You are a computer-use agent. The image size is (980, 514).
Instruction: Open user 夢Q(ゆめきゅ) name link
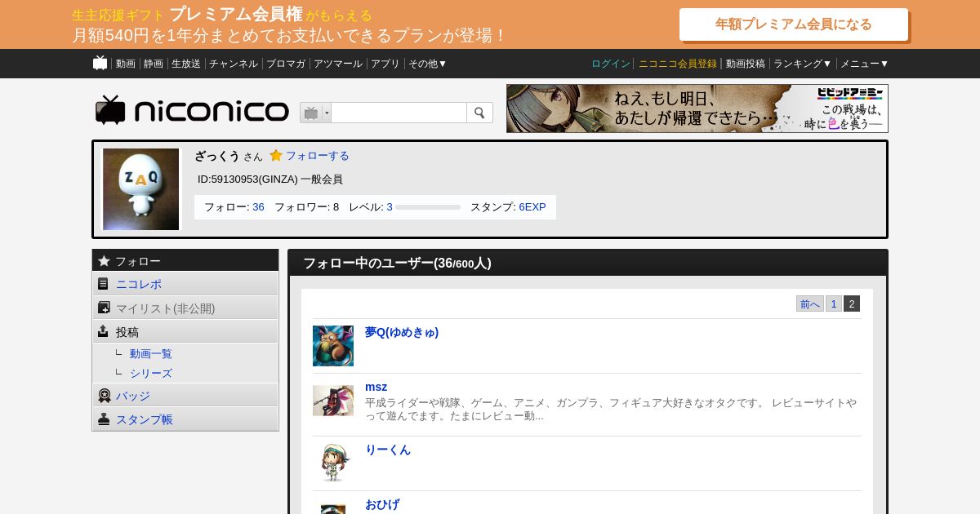click(402, 332)
